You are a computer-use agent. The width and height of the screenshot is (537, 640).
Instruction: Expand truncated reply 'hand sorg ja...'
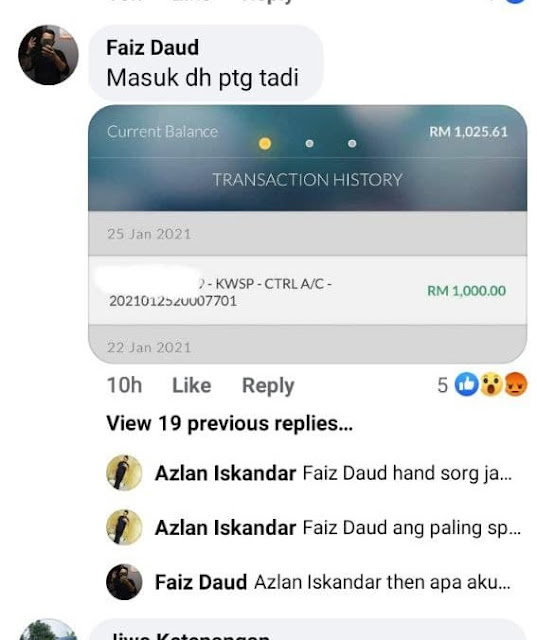coord(407,473)
